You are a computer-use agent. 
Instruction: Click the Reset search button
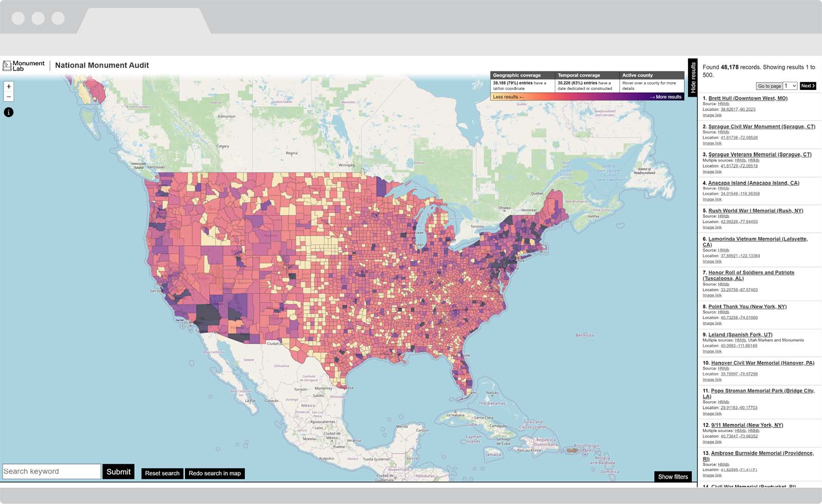click(162, 473)
